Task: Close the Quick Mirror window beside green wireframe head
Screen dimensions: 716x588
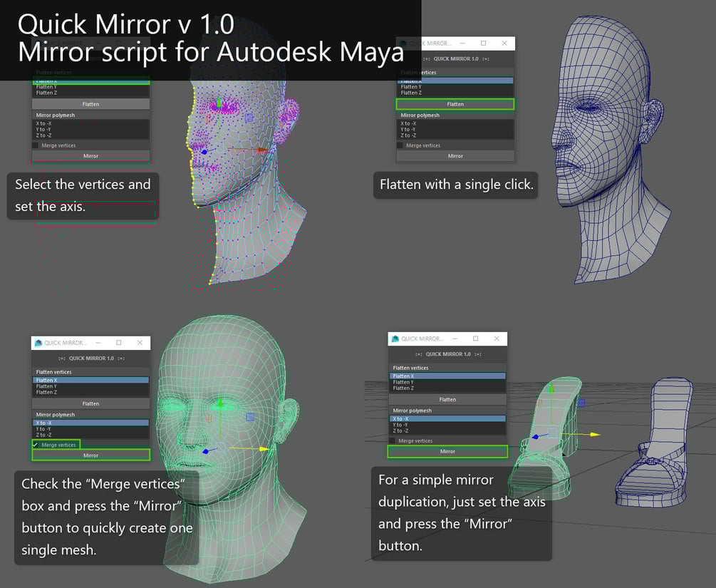Action: coord(140,343)
